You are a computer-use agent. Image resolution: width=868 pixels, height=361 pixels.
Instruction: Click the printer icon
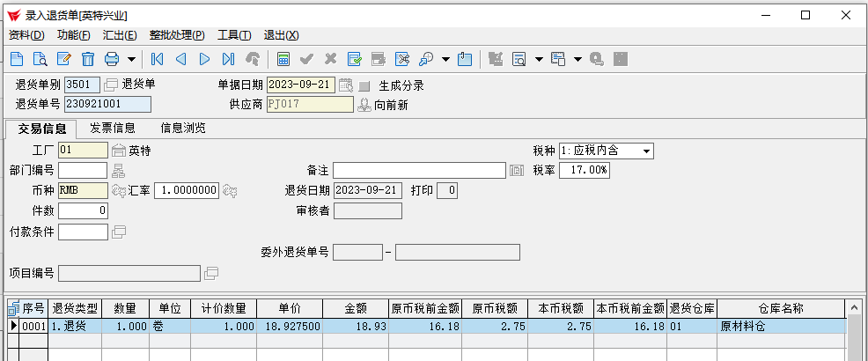tap(112, 59)
